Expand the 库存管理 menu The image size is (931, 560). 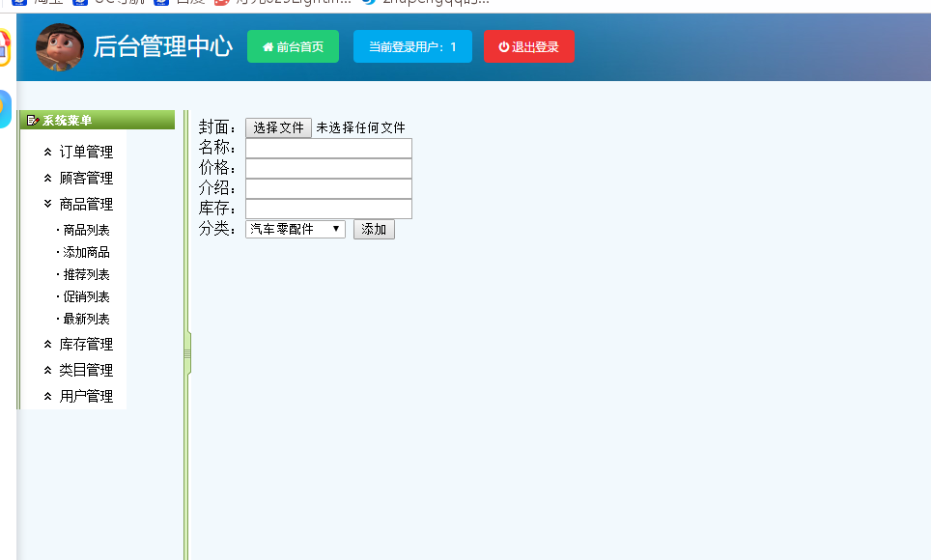pos(86,345)
